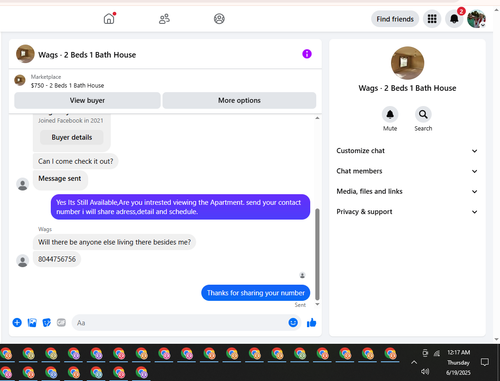The height and width of the screenshot is (381, 500).
Task: Click the chat scrollbar up arrow
Action: (x=317, y=118)
